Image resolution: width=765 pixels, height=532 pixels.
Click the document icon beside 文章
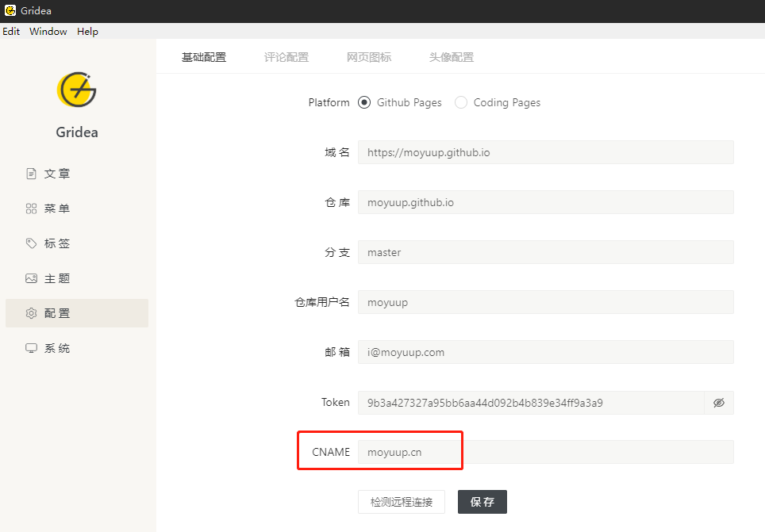pos(31,174)
